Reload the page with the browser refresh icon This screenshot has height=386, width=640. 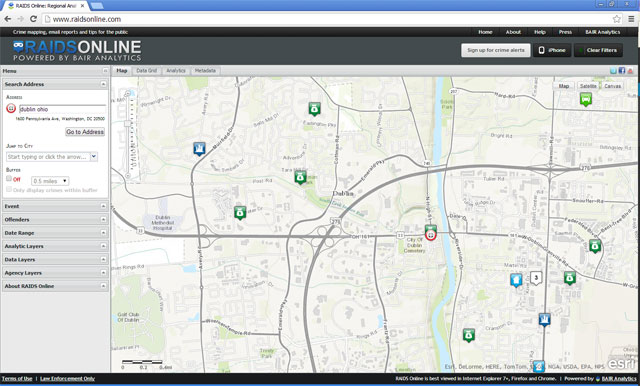click(x=33, y=19)
